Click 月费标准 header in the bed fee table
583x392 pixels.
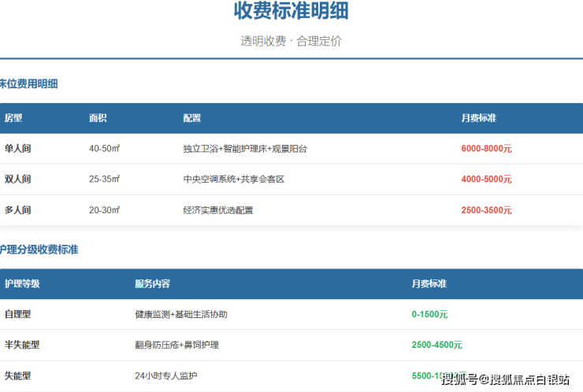click(478, 118)
